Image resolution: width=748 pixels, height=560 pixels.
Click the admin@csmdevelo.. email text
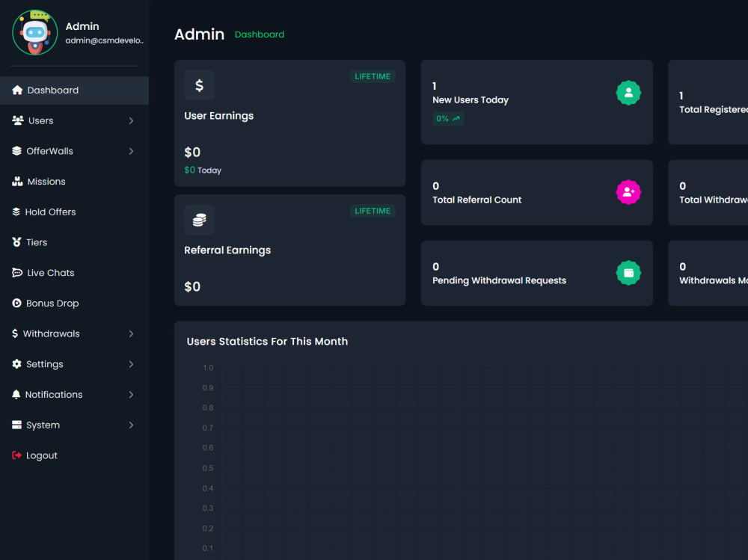[105, 40]
